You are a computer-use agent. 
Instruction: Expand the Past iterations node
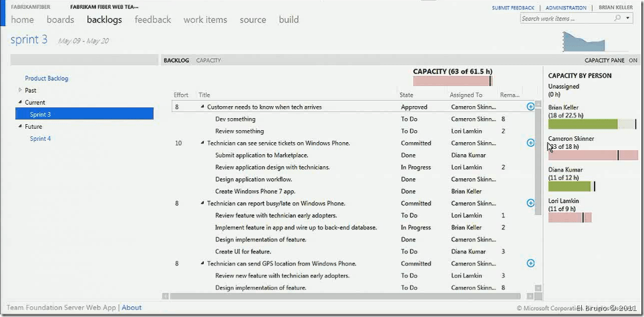click(20, 90)
